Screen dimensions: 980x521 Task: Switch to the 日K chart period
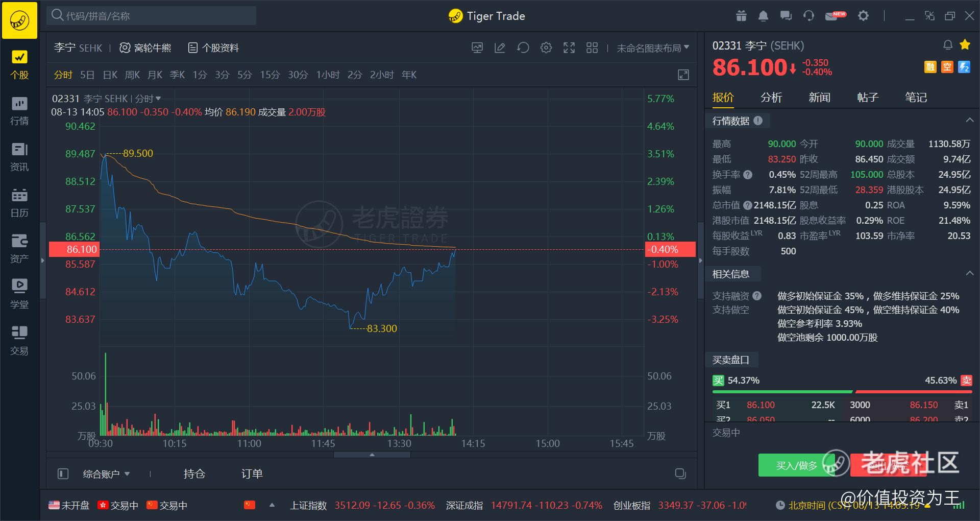(x=110, y=75)
